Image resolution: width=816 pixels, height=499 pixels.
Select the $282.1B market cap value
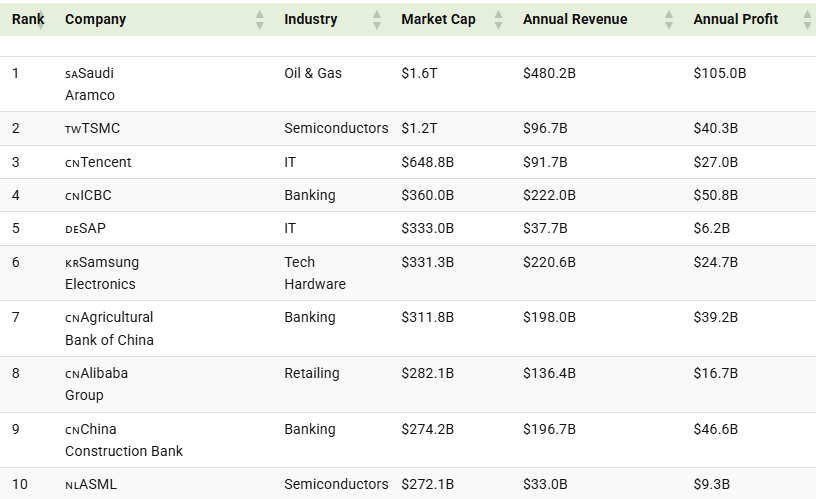(428, 374)
